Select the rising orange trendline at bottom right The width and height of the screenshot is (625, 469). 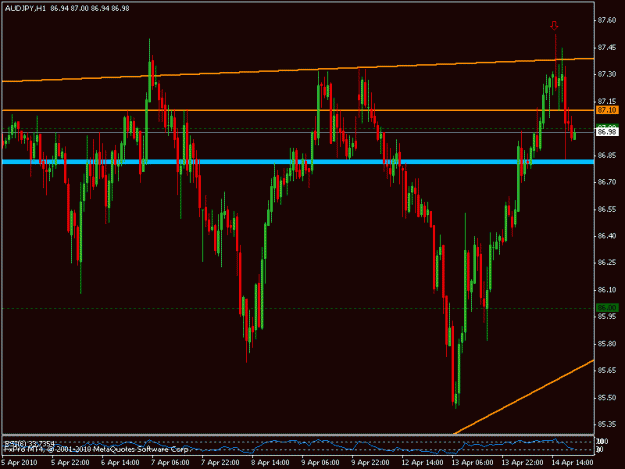[524, 397]
